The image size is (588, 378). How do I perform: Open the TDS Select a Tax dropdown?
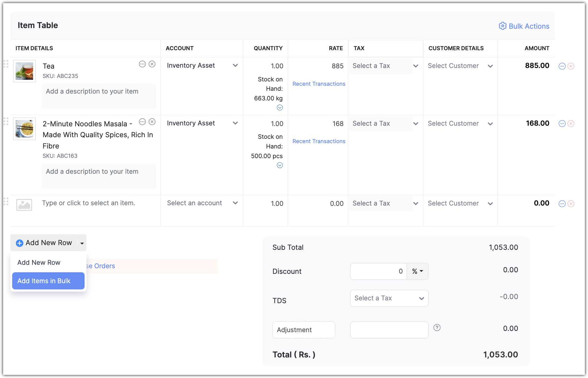pos(389,298)
